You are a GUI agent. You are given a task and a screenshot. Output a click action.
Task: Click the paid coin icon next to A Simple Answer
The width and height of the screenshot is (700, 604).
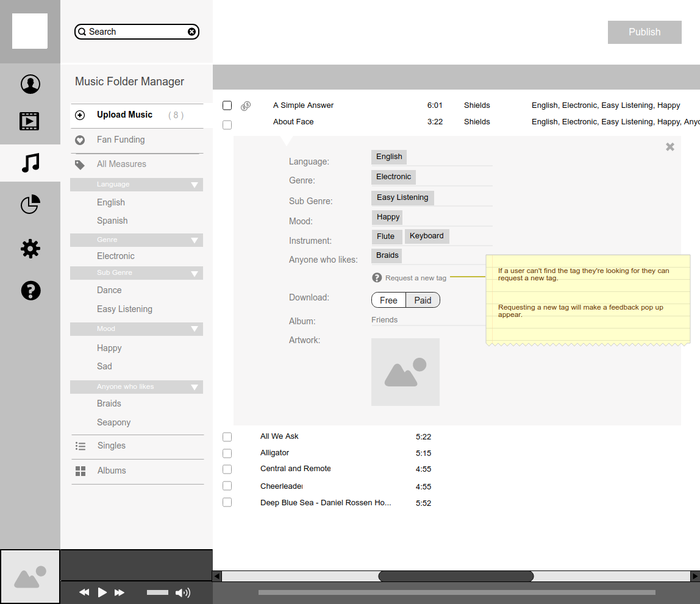click(x=246, y=105)
